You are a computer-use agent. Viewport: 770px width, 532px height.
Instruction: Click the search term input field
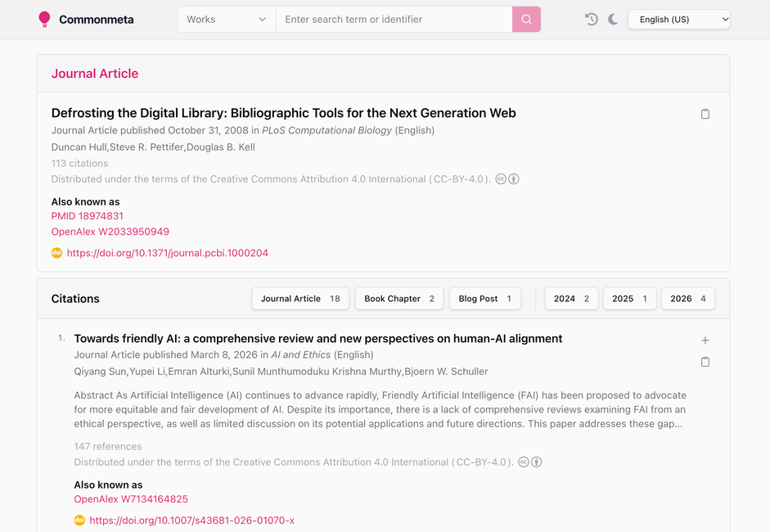pos(394,19)
